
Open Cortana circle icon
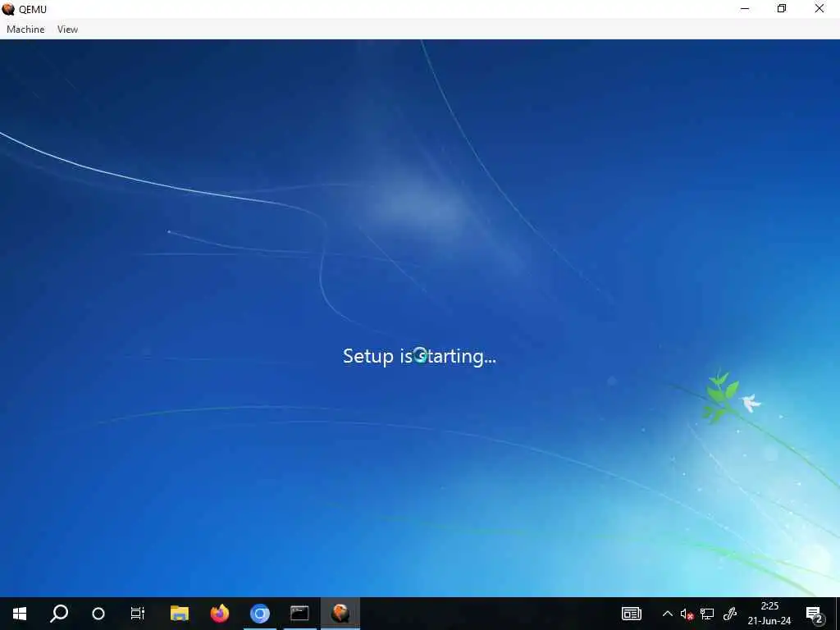(98, 614)
